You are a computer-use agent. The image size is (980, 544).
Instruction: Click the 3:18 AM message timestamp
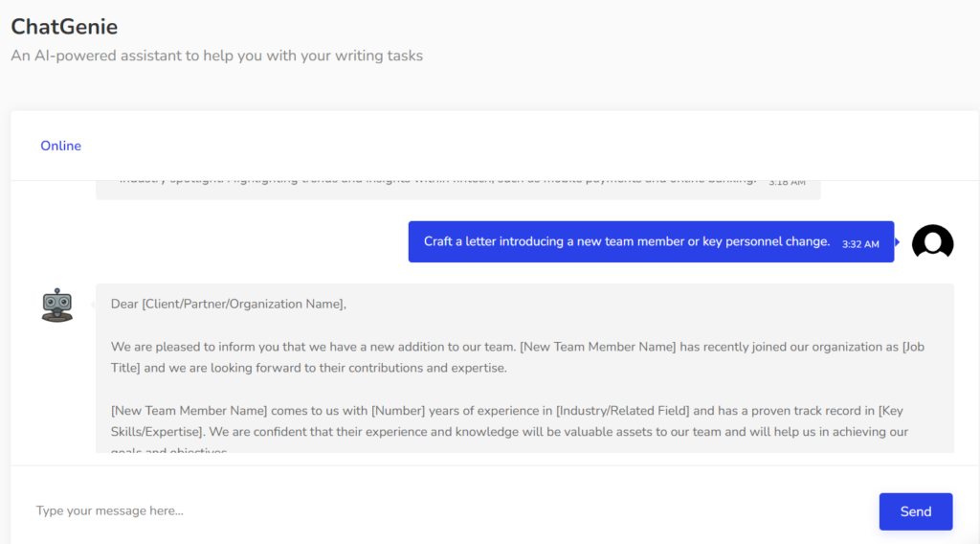(786, 182)
